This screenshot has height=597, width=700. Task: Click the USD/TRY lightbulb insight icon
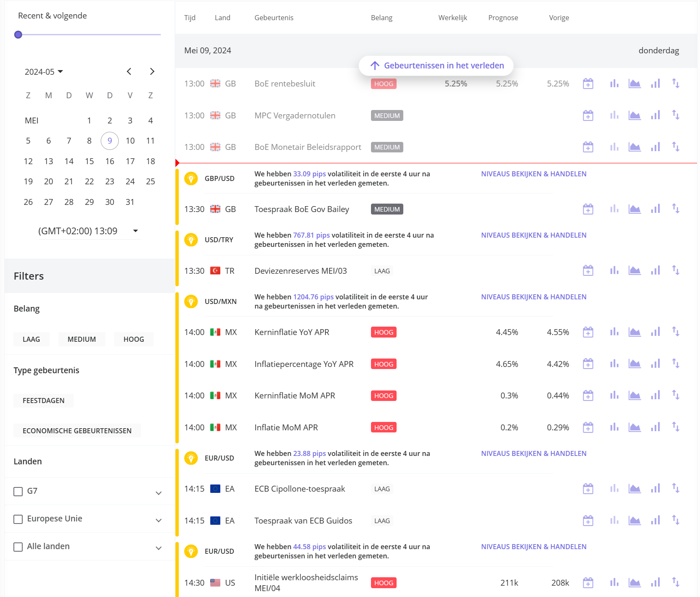tap(191, 240)
